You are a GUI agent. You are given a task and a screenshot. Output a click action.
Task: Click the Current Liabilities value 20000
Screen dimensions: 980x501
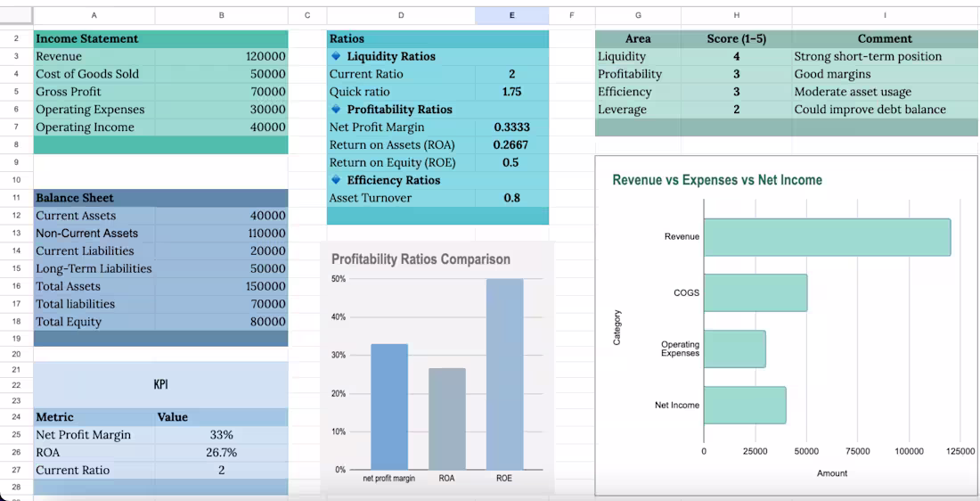click(x=222, y=250)
